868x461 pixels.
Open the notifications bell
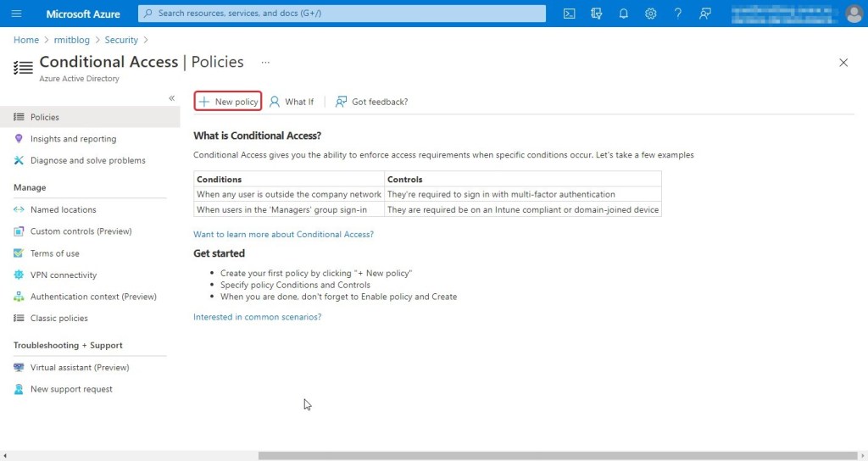coord(623,14)
